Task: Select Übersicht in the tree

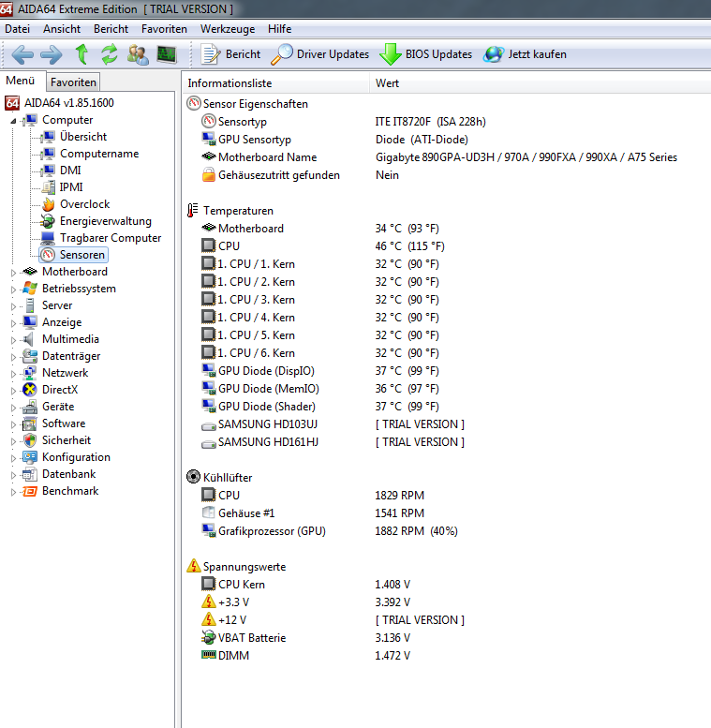Action: [x=83, y=137]
